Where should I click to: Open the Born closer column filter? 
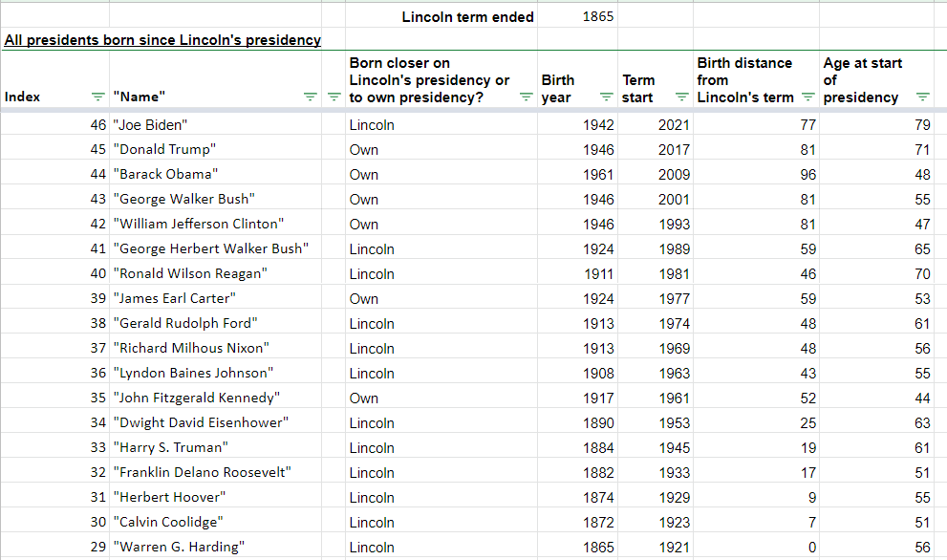point(526,97)
